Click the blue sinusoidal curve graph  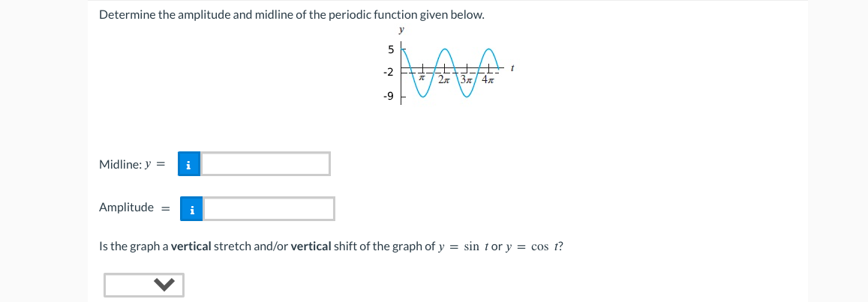[449, 73]
